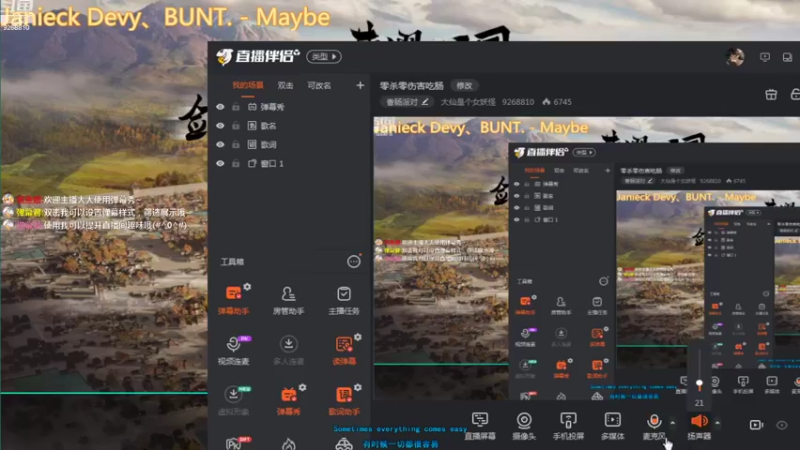This screenshot has height=450, width=800.
Task: Expand the microphone volume arrow
Action: [672, 423]
